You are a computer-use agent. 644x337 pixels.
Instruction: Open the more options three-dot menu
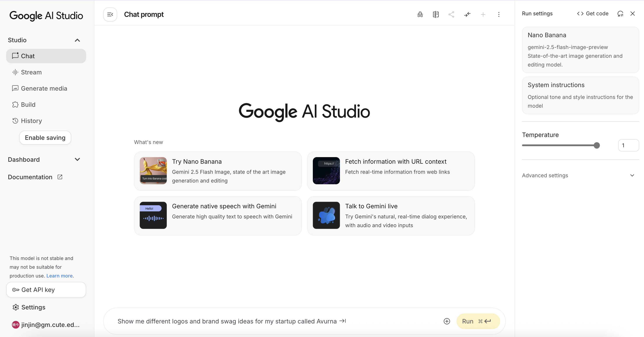coord(499,14)
